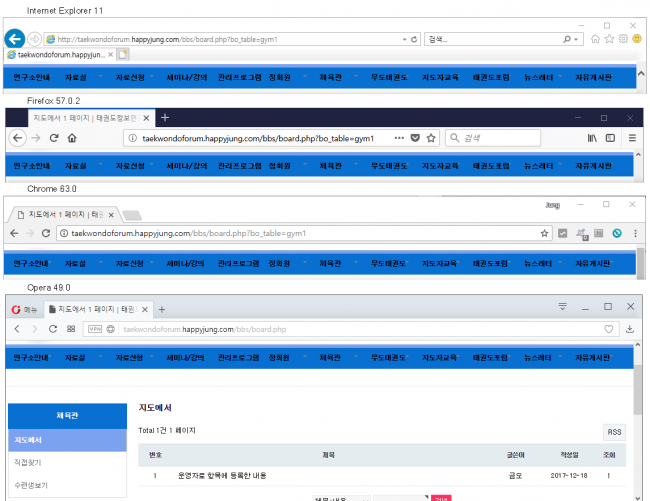Open Internet Explorer favorites star
Screen dimensions: 650x501
click(x=609, y=39)
